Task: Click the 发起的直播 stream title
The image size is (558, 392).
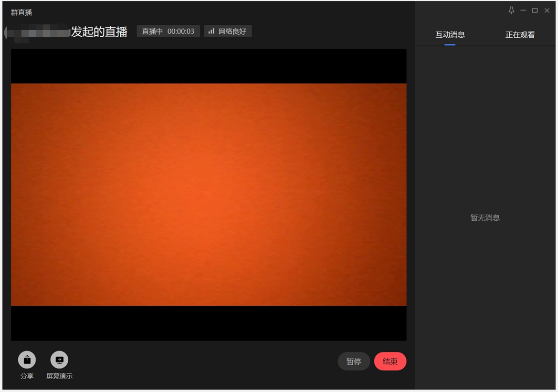Action: (99, 32)
